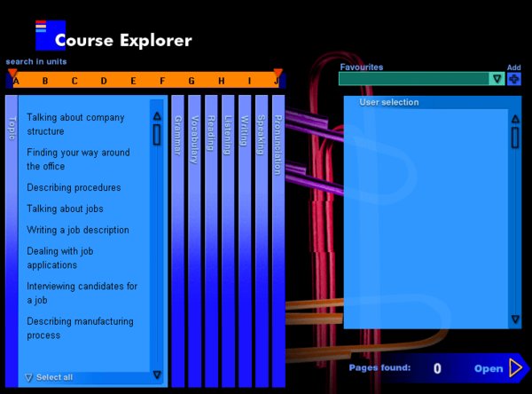This screenshot has width=532, height=394.
Task: Click the topic list scrollbar thumb
Action: [x=157, y=135]
